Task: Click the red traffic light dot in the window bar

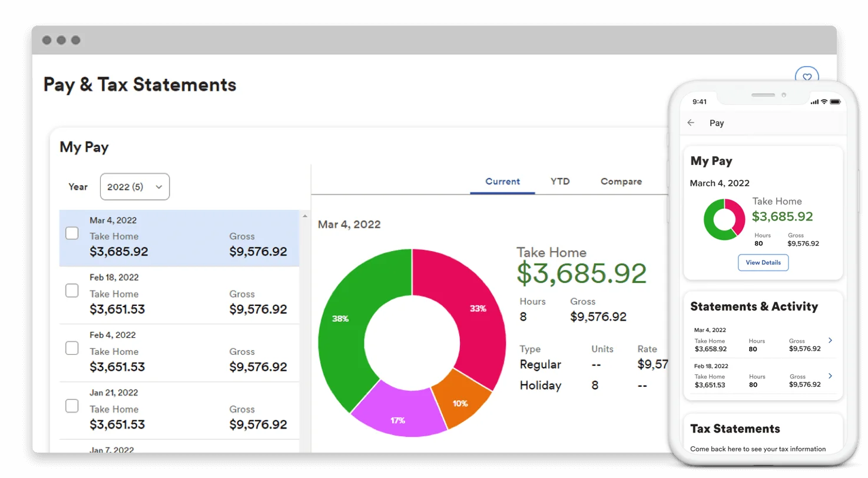Action: (47, 40)
